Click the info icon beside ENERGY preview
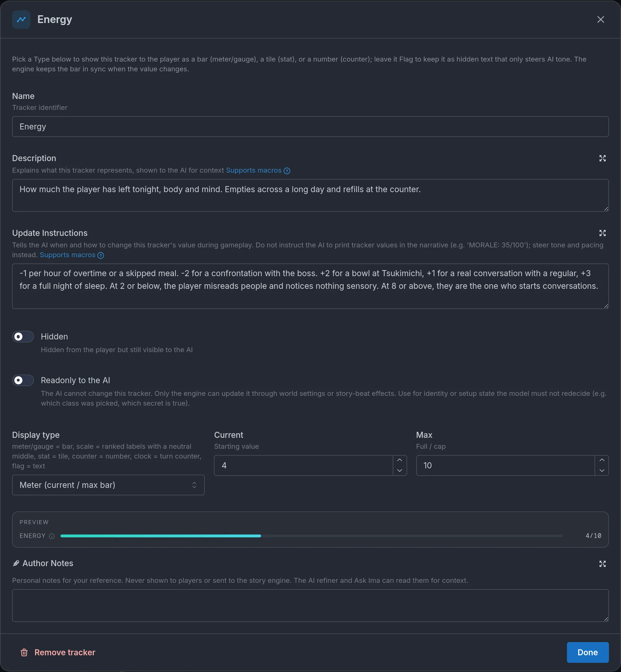The width and height of the screenshot is (621, 672). (x=52, y=536)
